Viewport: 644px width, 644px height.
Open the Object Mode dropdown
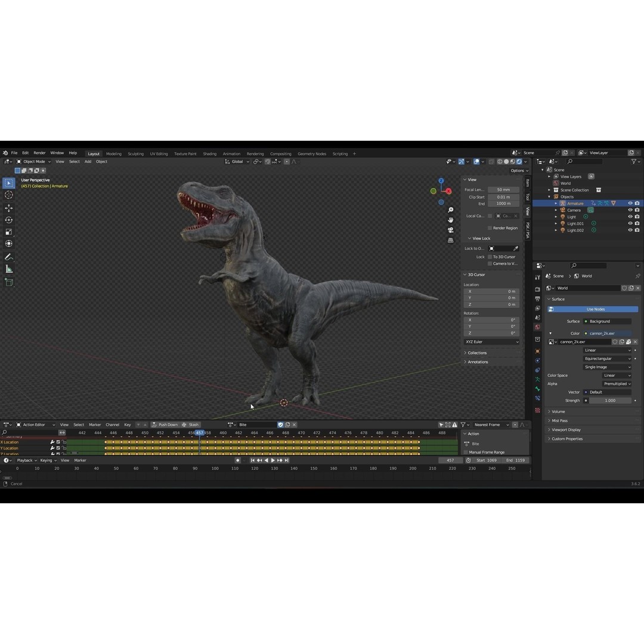(33, 162)
